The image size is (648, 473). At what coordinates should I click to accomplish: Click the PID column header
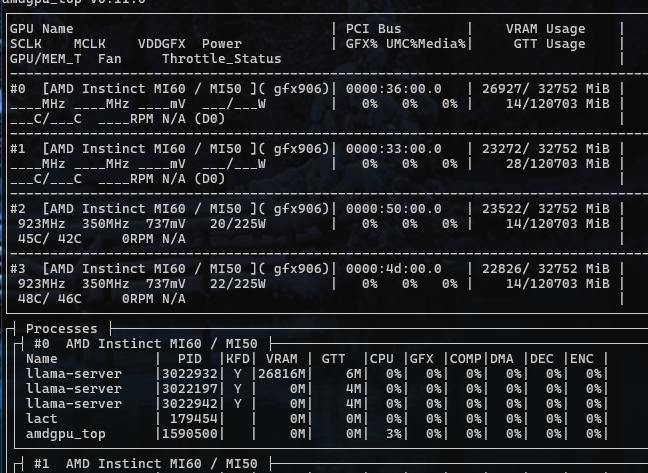coord(190,359)
